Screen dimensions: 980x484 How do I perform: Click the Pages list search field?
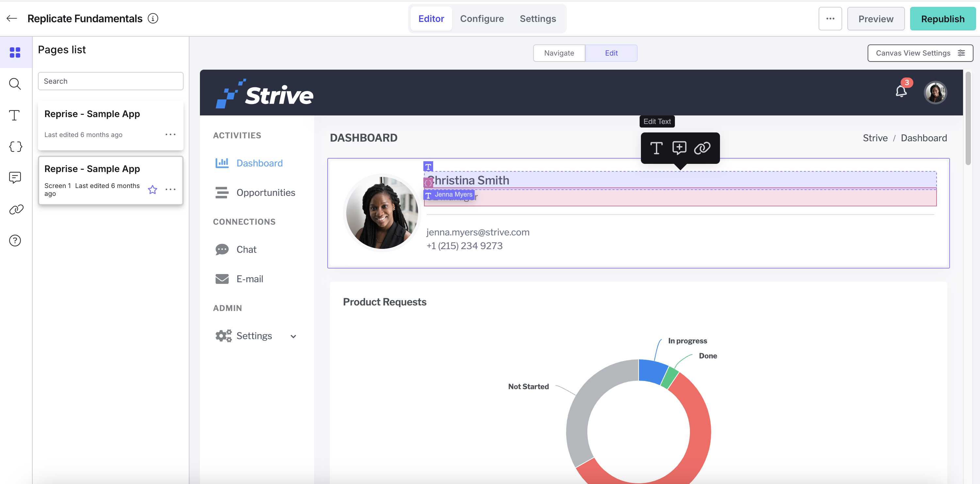coord(111,81)
